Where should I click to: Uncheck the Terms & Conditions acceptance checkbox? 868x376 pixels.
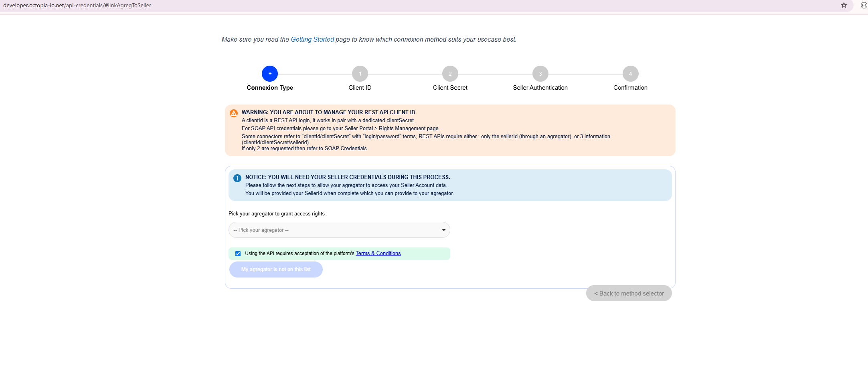tap(238, 253)
